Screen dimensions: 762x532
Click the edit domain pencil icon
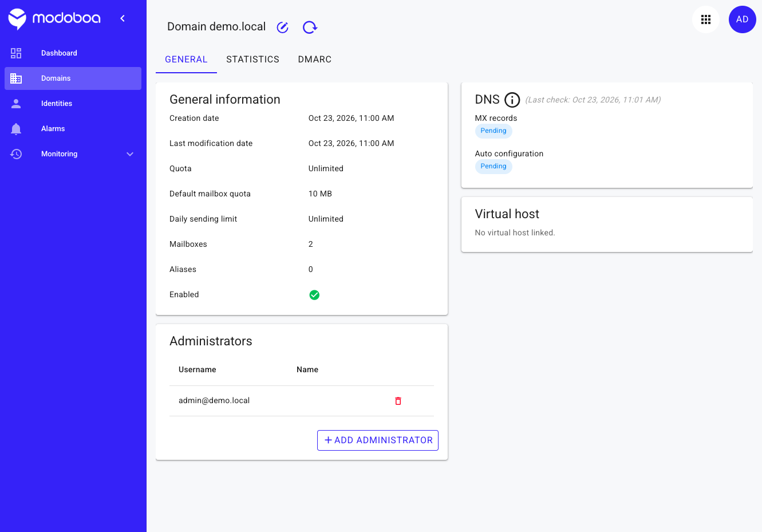click(x=282, y=27)
